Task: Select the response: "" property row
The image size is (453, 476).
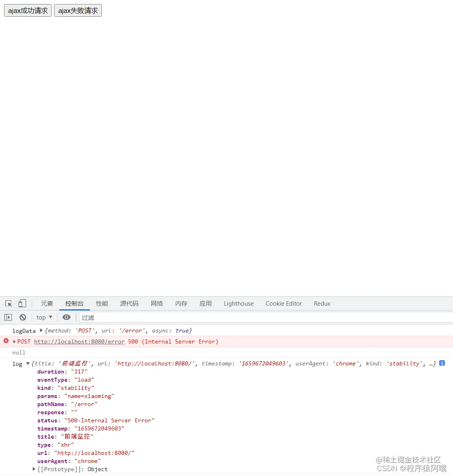Action: (x=57, y=413)
